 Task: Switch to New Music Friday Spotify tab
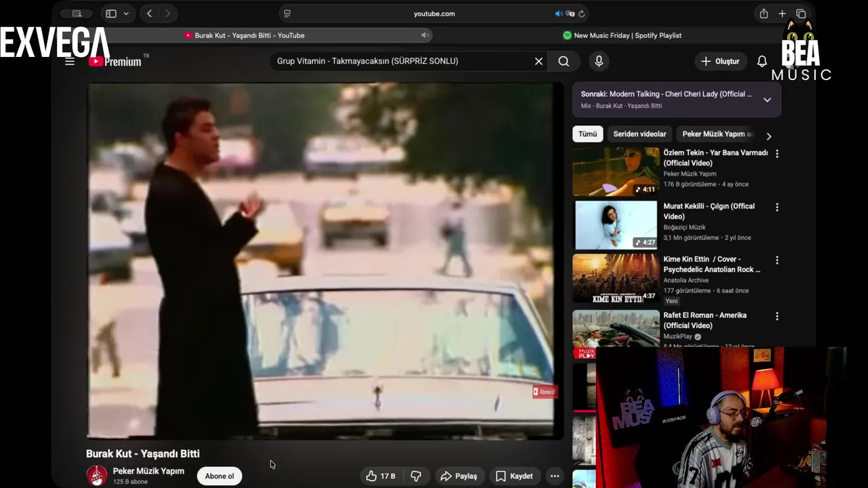tap(622, 35)
